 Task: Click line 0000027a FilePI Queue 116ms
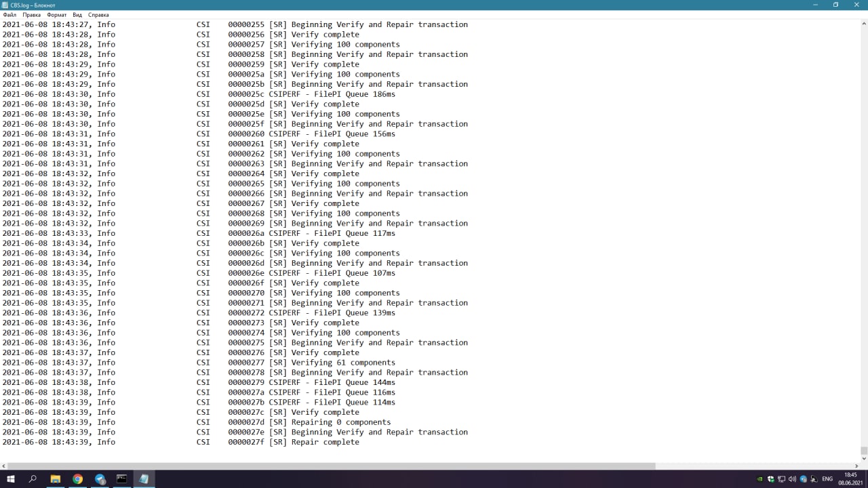click(x=199, y=392)
